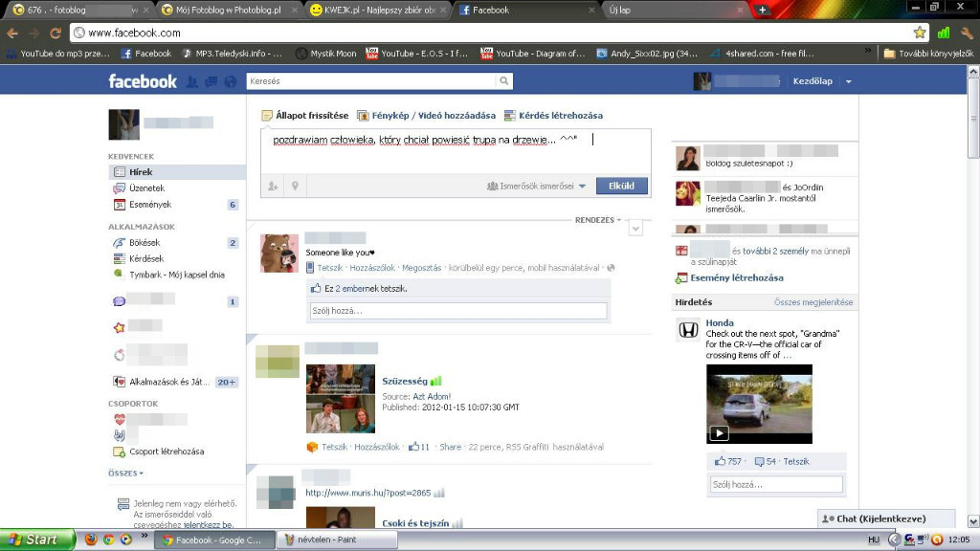Open a new browser tab with plus
This screenshot has width=980, height=551.
tap(762, 10)
